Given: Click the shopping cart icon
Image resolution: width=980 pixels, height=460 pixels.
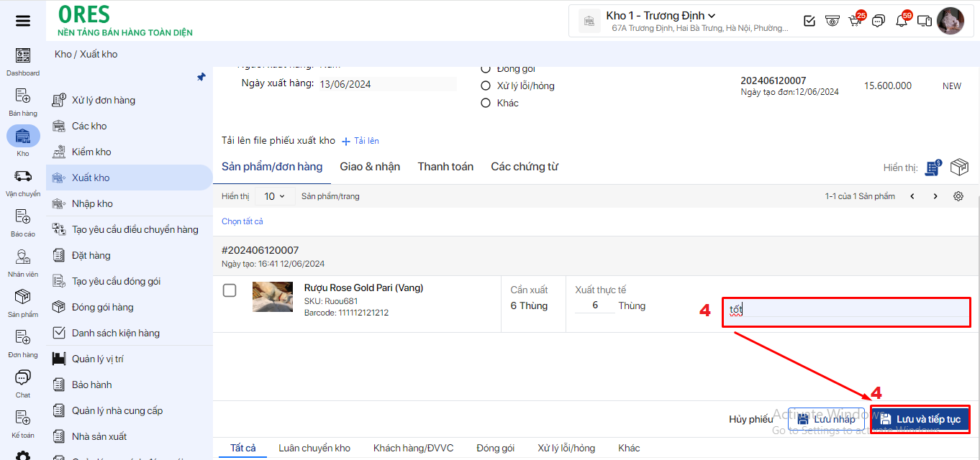Looking at the screenshot, I should (x=855, y=21).
